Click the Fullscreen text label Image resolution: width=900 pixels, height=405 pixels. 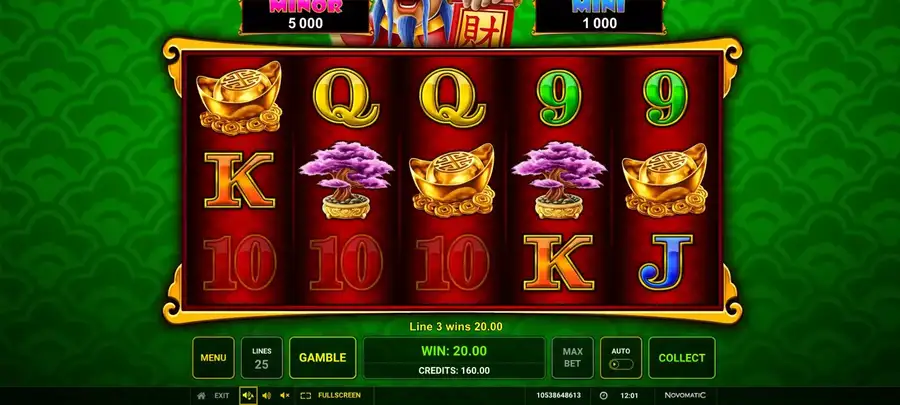click(339, 396)
